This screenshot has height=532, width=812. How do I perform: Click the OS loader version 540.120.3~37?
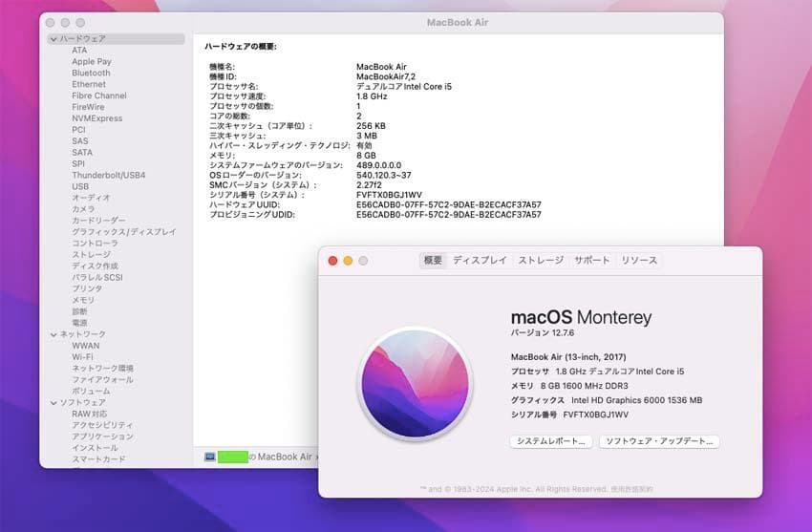[x=384, y=176]
